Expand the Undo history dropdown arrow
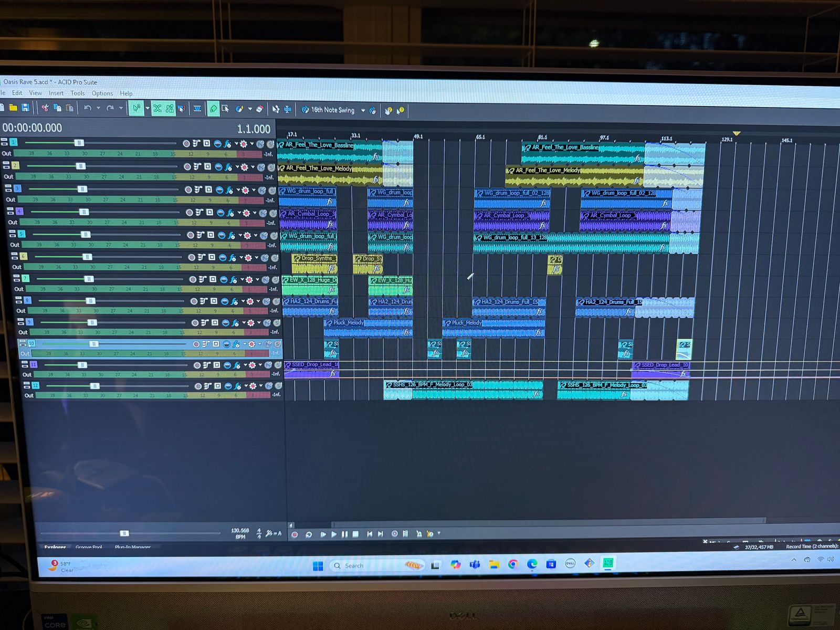 (x=98, y=109)
